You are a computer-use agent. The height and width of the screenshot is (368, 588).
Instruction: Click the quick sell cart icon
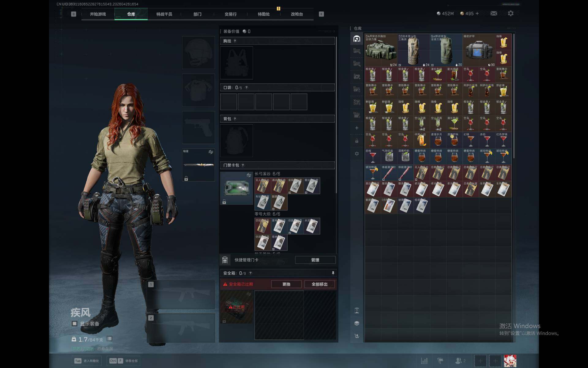(x=357, y=336)
